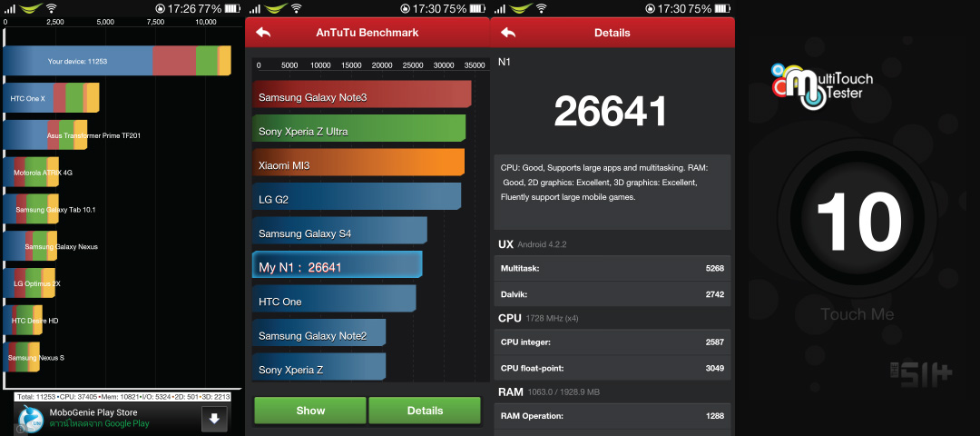The height and width of the screenshot is (436, 980).
Task: Click the Samsung Galaxy Nexus bar
Action: click(x=31, y=246)
